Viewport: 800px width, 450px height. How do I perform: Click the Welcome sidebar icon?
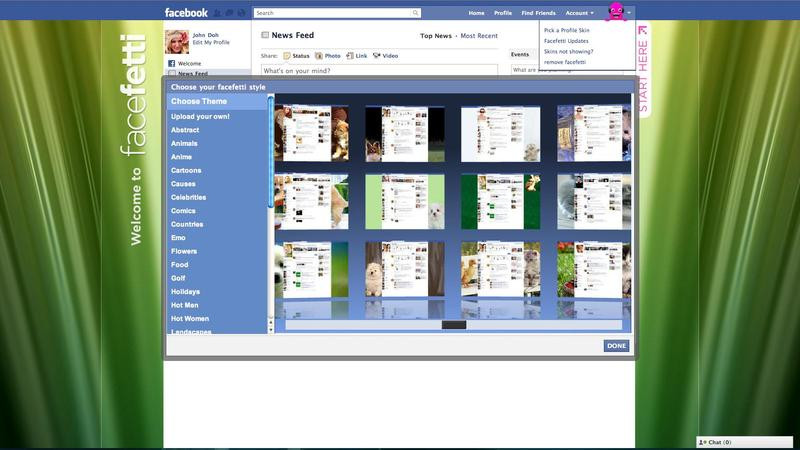pos(171,63)
